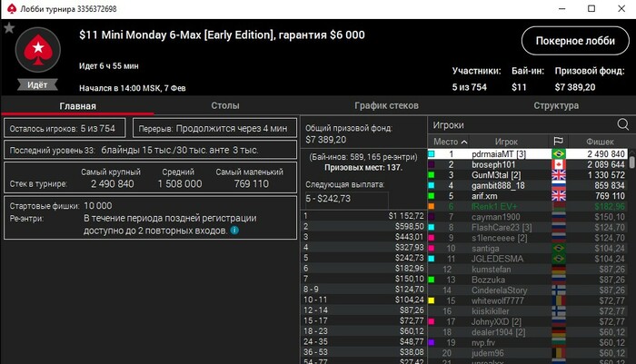The height and width of the screenshot is (364, 636).
Task: Click the flag column header icon
Action: 558,141
